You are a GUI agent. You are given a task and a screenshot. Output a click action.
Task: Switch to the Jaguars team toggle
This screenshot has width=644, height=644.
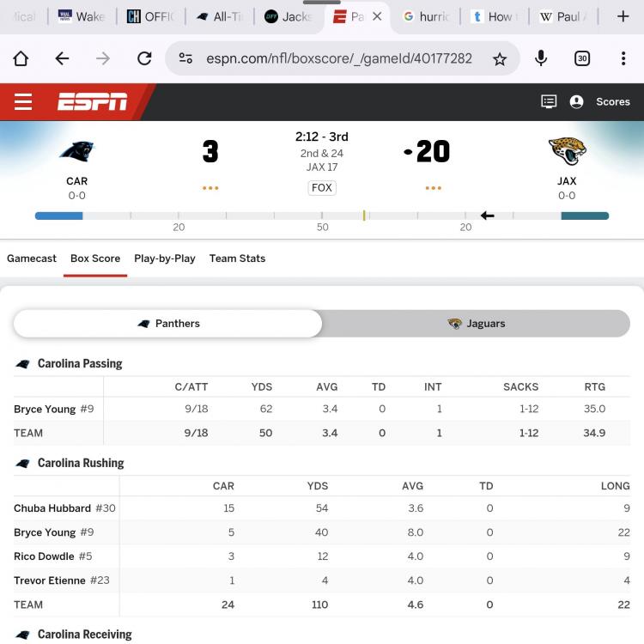pos(477,324)
